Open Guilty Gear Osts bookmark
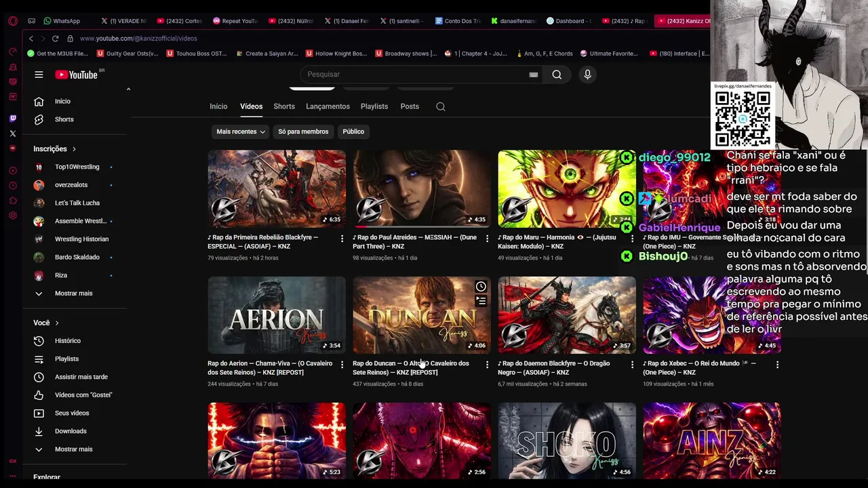The width and height of the screenshot is (868, 488). point(127,54)
